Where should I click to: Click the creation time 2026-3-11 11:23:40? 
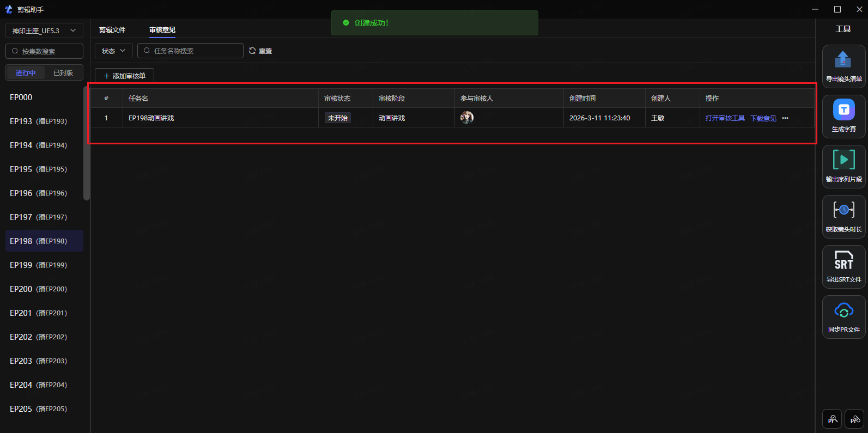coord(599,118)
